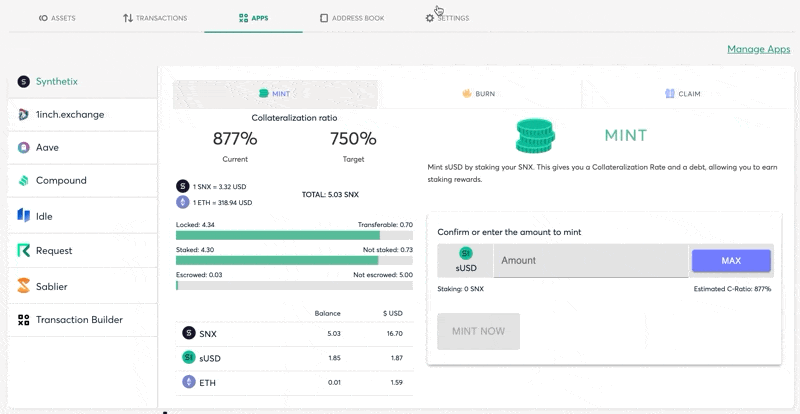Click 'Collateralization ratio' heading
The image size is (800, 414).
(294, 118)
